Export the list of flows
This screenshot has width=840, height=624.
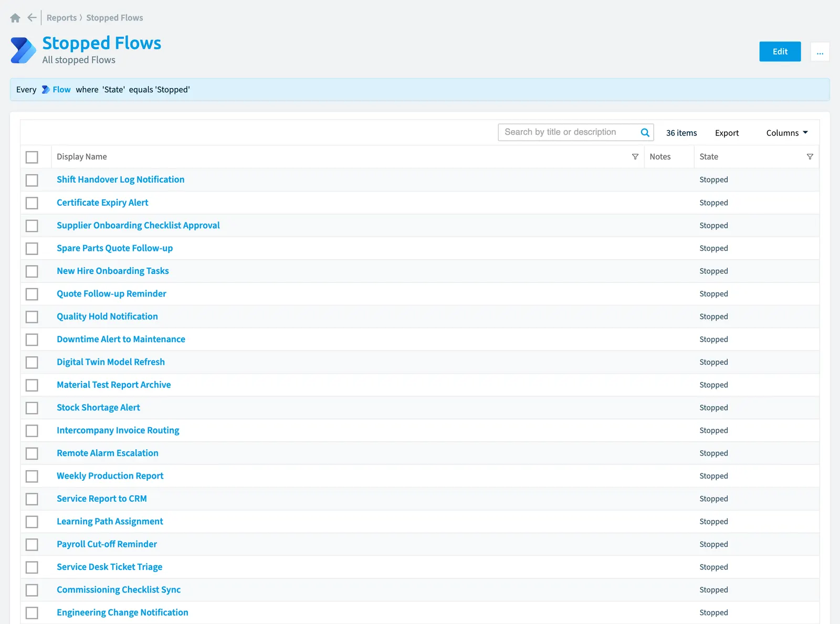(727, 133)
